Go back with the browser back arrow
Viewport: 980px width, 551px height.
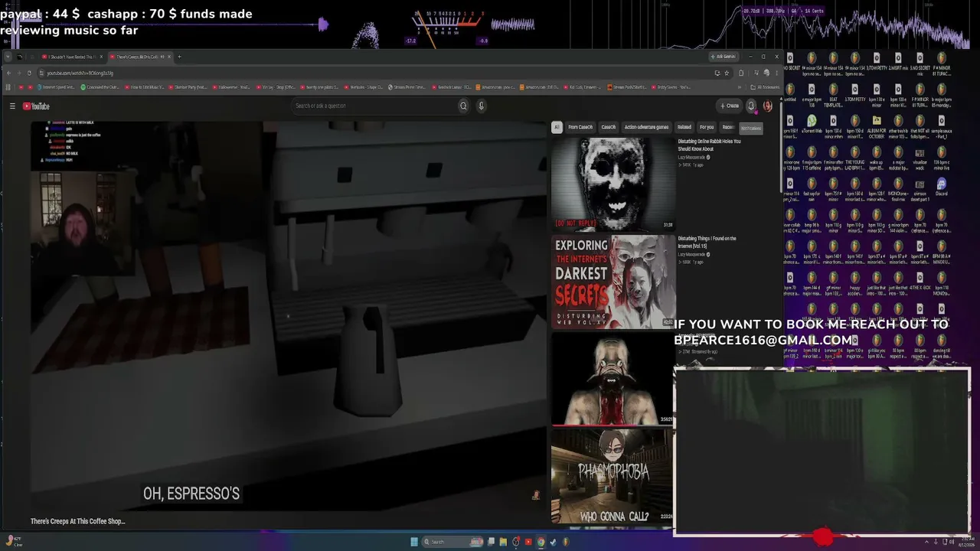tap(8, 73)
